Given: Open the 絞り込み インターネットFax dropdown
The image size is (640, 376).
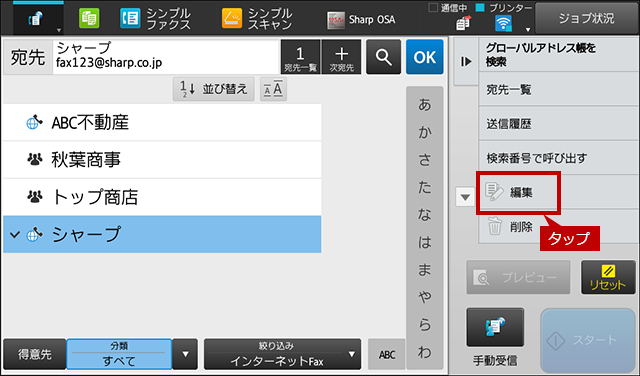Looking at the screenshot, I should (282, 354).
